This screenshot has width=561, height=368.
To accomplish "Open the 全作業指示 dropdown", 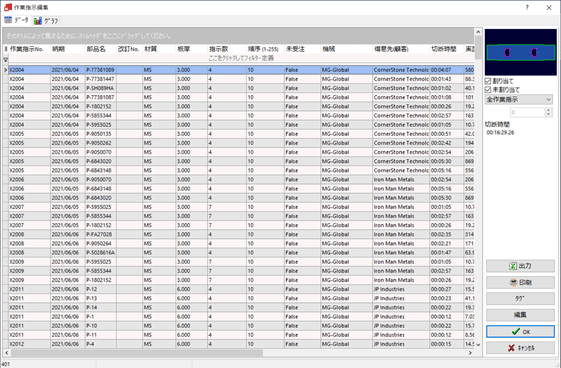I will point(519,99).
